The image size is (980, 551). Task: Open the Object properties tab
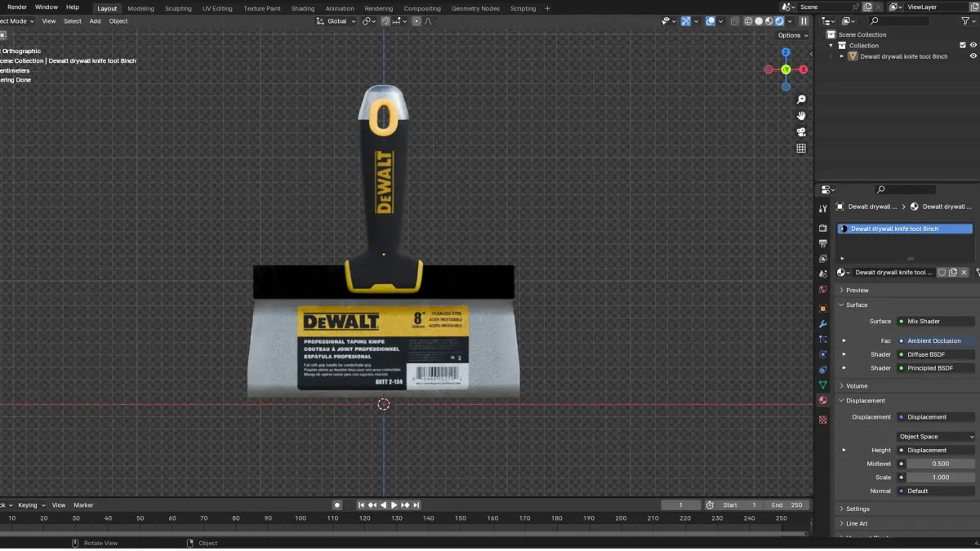point(822,309)
